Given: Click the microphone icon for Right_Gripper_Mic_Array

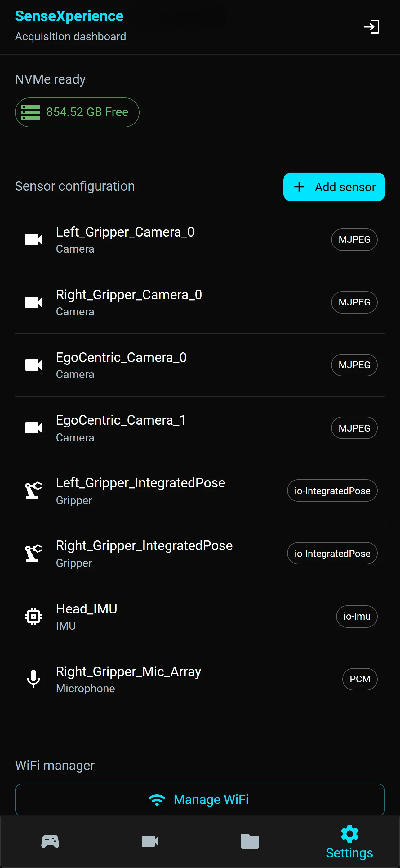Looking at the screenshot, I should click(34, 679).
